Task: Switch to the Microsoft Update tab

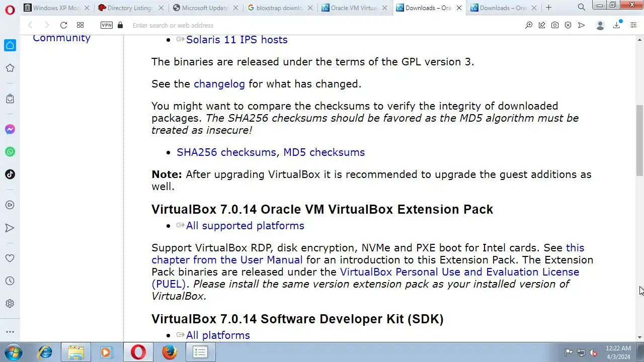Action: pyautogui.click(x=205, y=8)
